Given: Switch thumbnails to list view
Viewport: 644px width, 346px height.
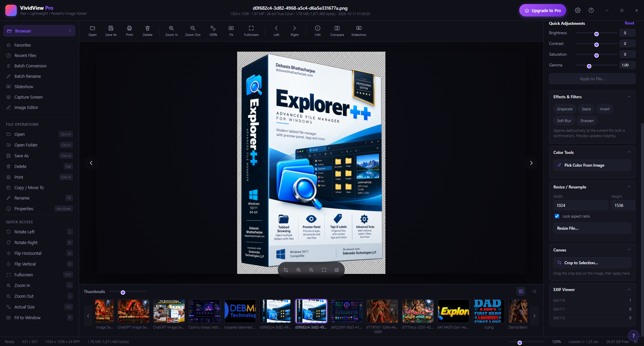Looking at the screenshot, I should (534, 291).
